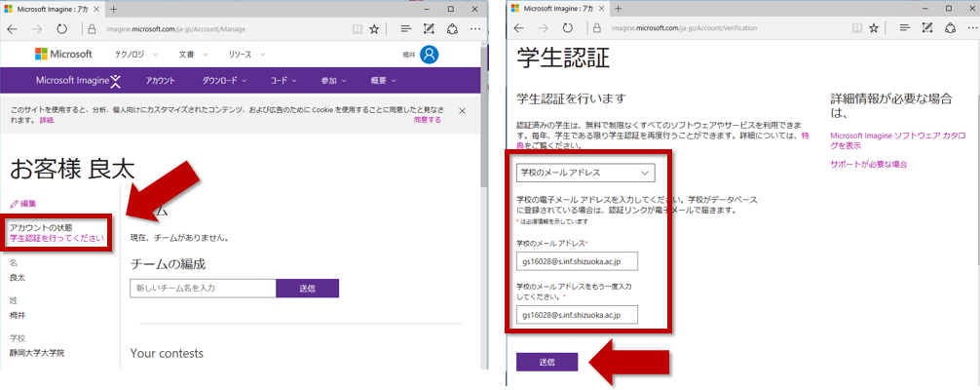Open More menu in left browser window
The width and height of the screenshot is (980, 390).
coord(475,29)
